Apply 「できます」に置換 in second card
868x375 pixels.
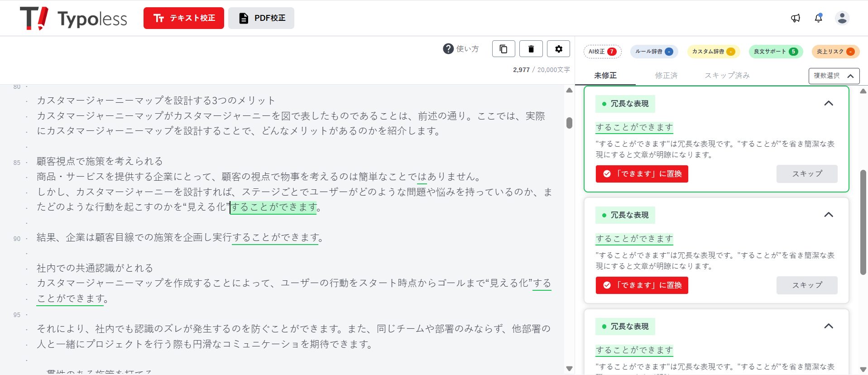[642, 285]
